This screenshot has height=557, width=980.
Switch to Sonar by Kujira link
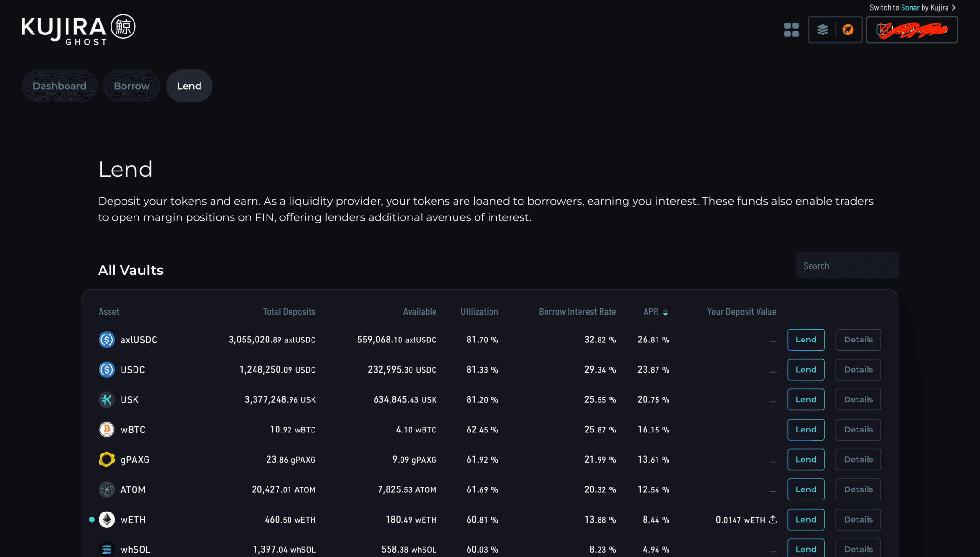(913, 8)
